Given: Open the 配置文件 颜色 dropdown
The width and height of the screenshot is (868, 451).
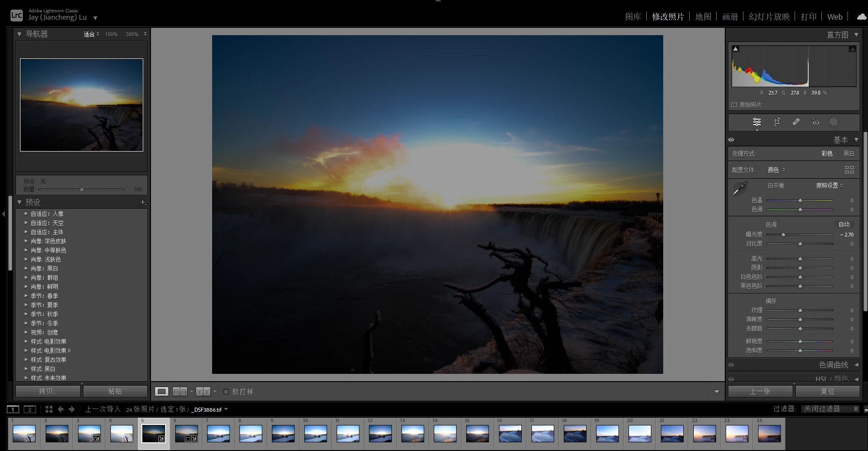Looking at the screenshot, I should pyautogui.click(x=776, y=170).
